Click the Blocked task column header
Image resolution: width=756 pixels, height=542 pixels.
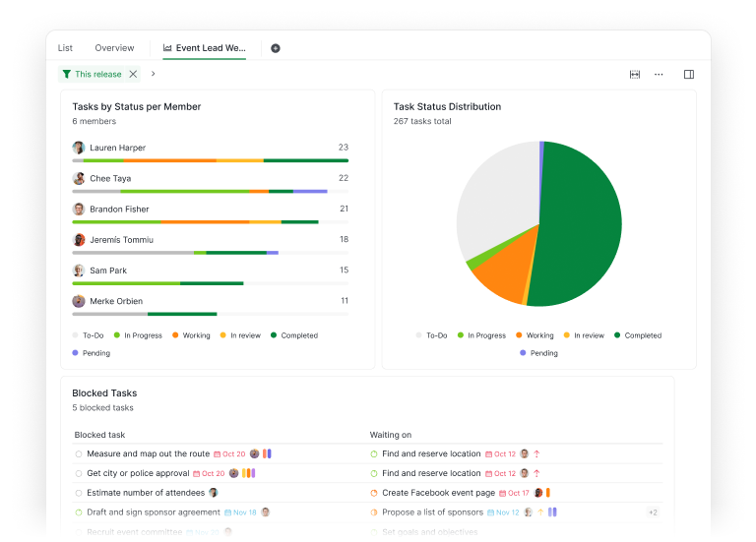click(99, 435)
